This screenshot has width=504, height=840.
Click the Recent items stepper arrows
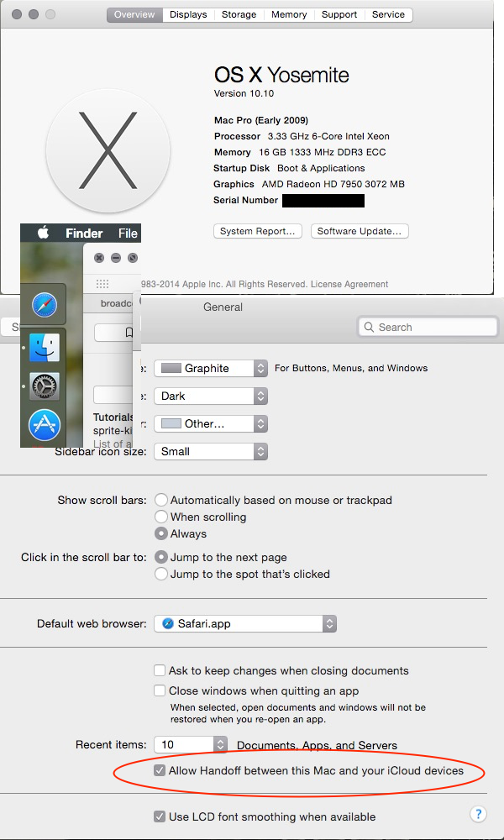tap(220, 744)
